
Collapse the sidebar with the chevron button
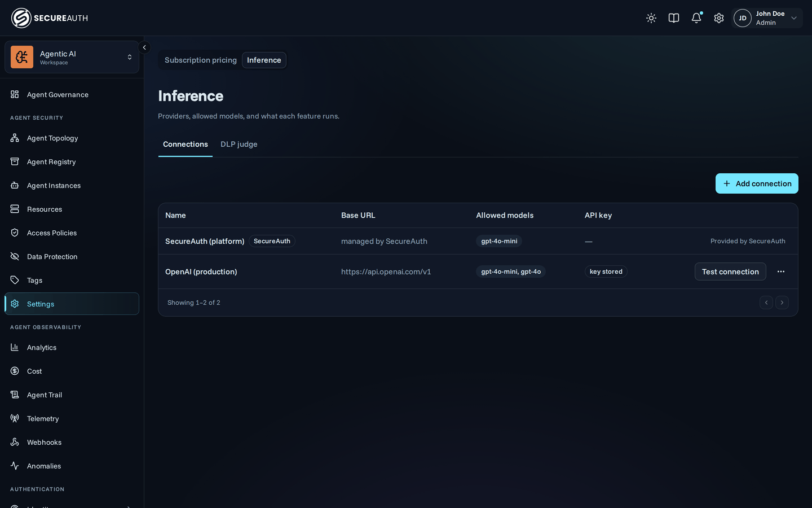144,47
